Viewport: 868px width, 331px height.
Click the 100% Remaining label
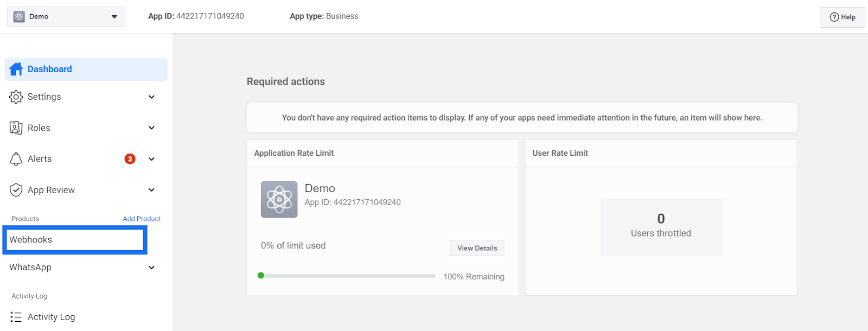(474, 277)
